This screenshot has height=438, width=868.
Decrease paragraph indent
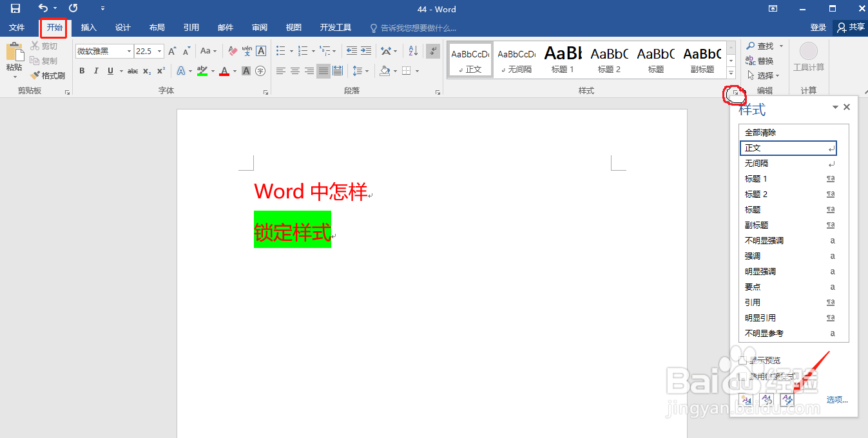pos(351,51)
